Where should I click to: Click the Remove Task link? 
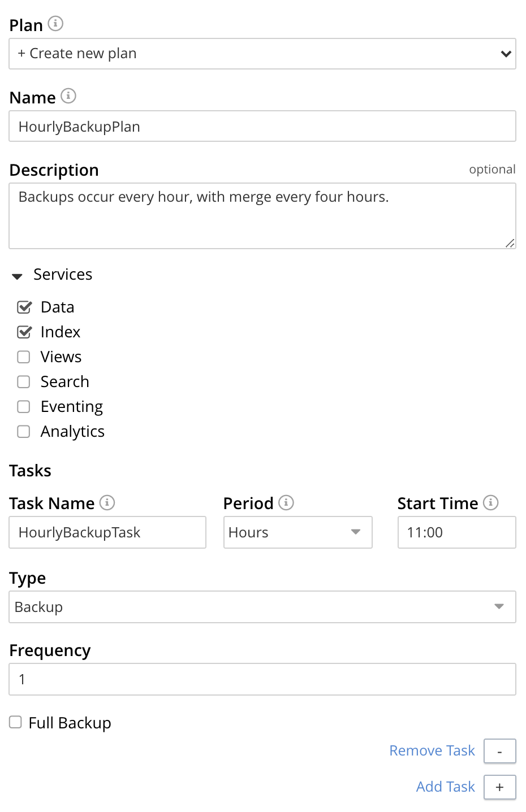(432, 750)
